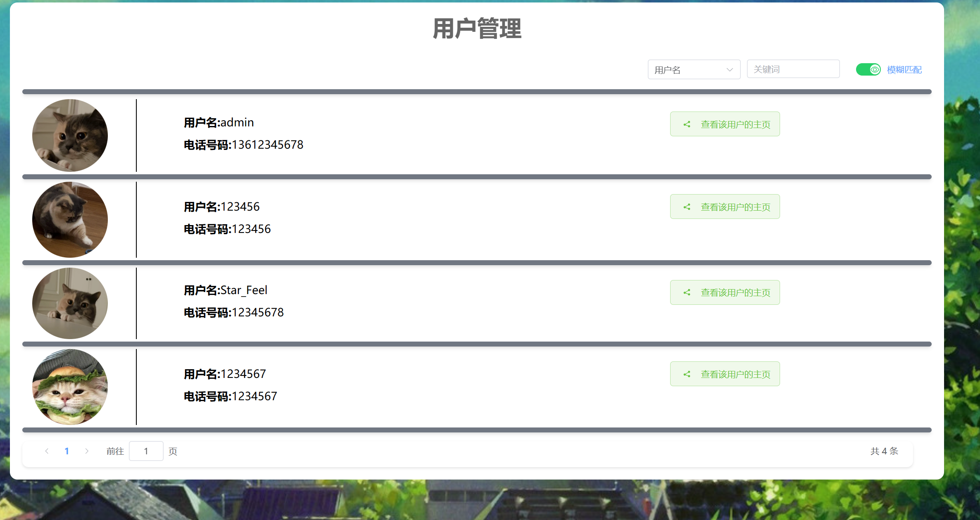Click the 模糊匹配 label text
The width and height of the screenshot is (980, 520).
click(904, 70)
